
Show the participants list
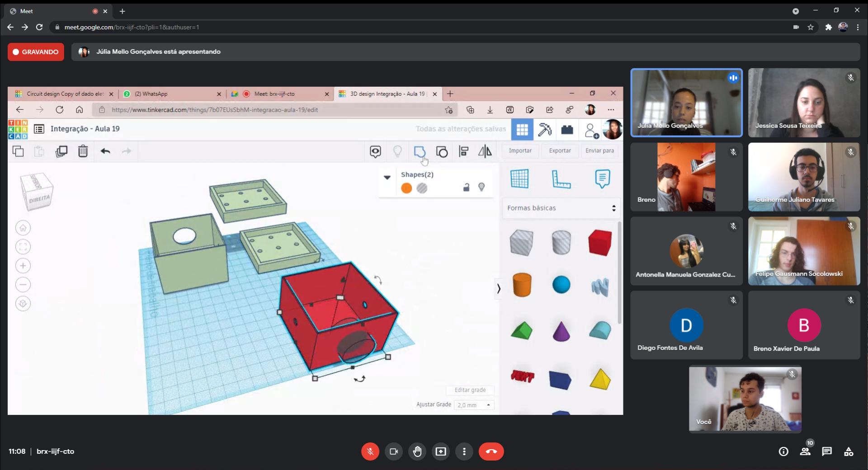[805, 451]
